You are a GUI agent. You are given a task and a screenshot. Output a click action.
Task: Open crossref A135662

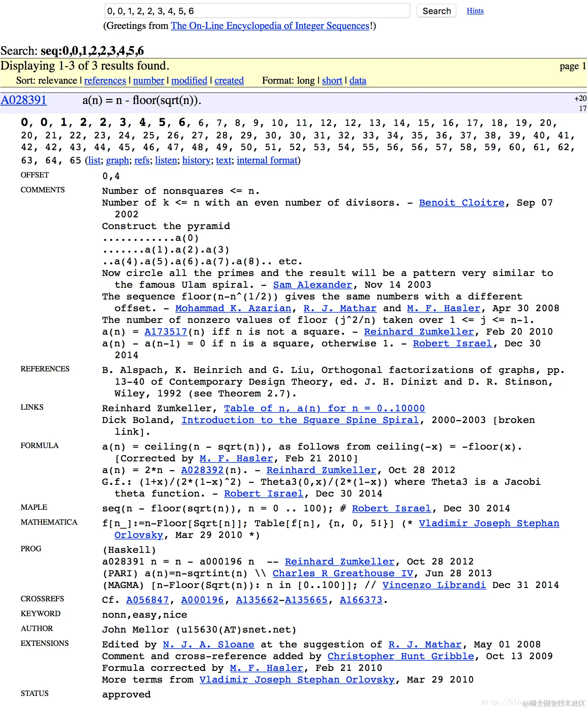click(x=257, y=600)
